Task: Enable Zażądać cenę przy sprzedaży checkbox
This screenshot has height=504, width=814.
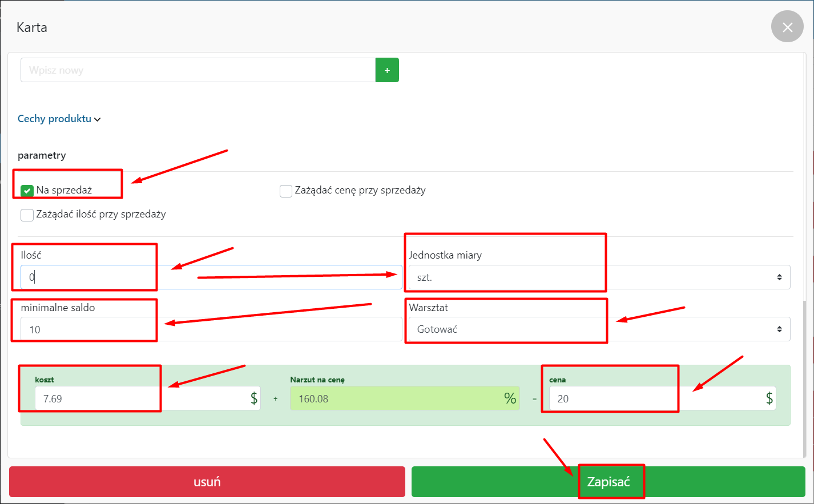Action: 286,191
